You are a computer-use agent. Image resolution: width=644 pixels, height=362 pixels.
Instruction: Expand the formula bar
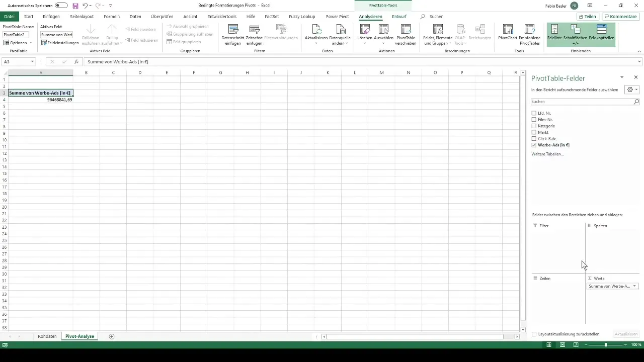click(639, 61)
